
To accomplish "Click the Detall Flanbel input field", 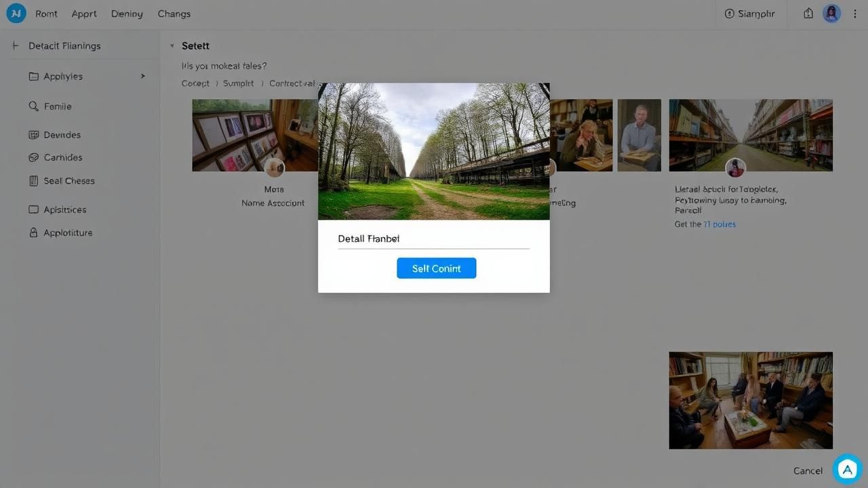I will click(x=433, y=239).
